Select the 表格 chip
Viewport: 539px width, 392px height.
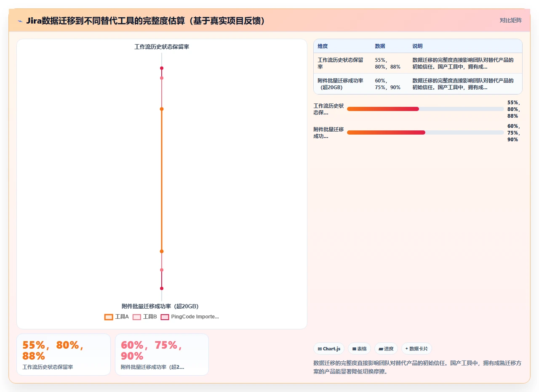[359, 349]
